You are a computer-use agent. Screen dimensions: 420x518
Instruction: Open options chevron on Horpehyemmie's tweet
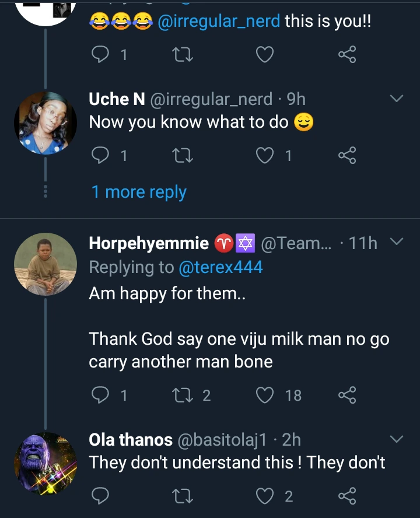click(396, 242)
